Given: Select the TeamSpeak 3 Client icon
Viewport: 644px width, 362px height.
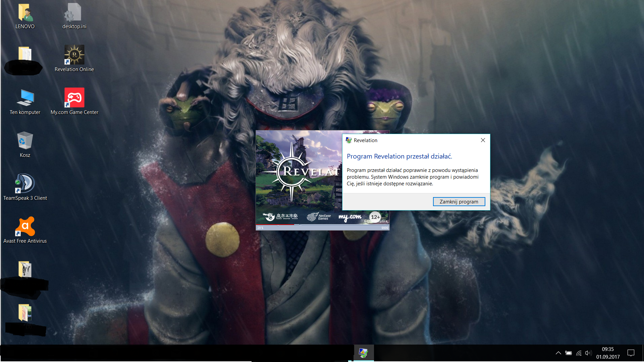Looking at the screenshot, I should click(x=25, y=184).
